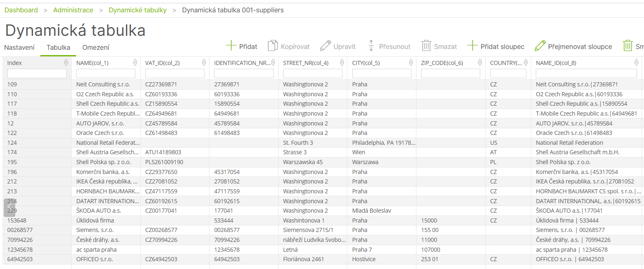Screen dimensions: 644x269
Task: Sort by the ZIP_CODE(col_6) column
Action: tap(480, 63)
